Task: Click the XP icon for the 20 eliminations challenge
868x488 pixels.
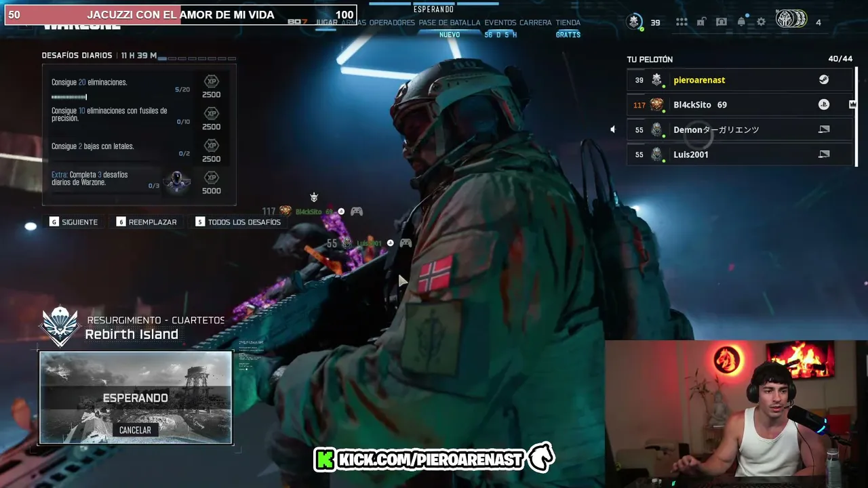Action: pos(212,81)
